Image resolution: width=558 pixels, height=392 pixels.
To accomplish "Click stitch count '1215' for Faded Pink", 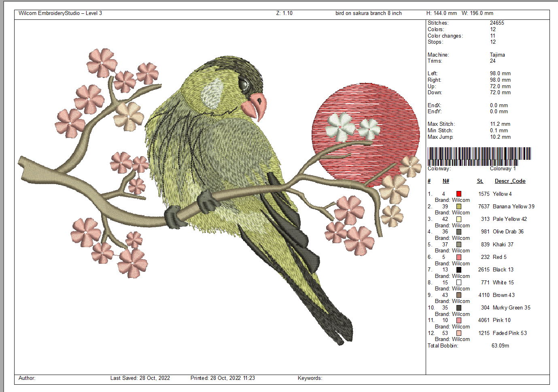I will coord(484,333).
